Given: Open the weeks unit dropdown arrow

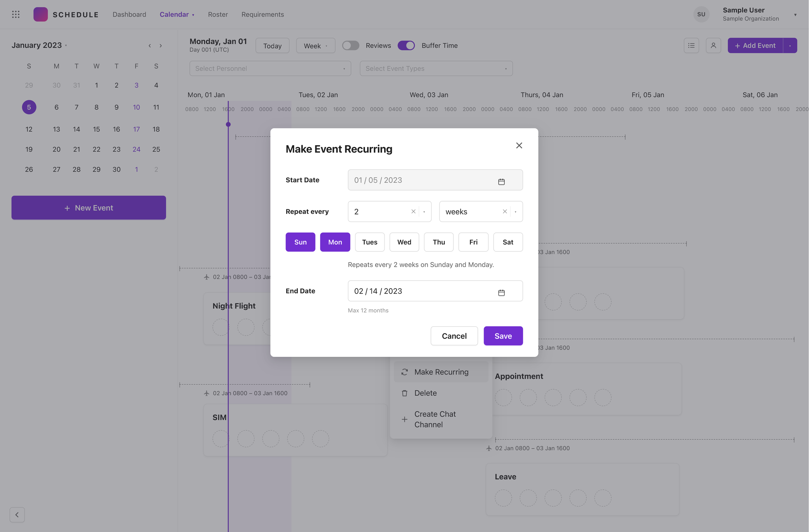Looking at the screenshot, I should 515,212.
